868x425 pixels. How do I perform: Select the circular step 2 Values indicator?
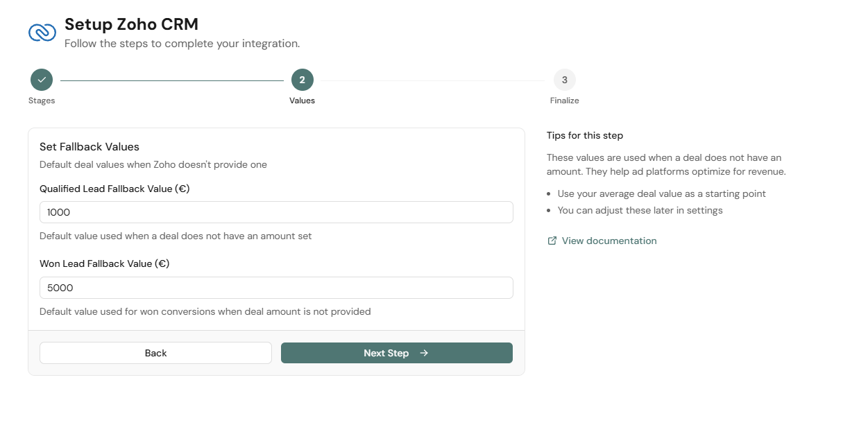[302, 80]
